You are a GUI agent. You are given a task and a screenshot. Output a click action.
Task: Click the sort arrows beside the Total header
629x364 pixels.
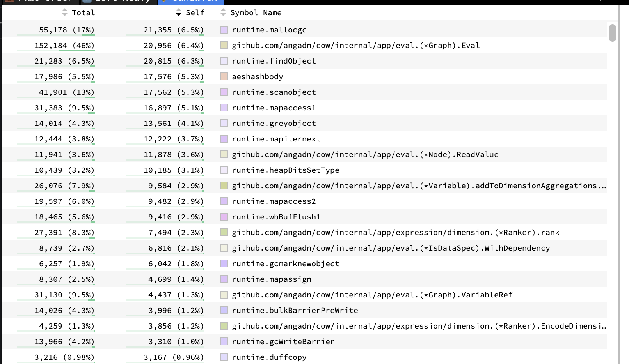65,12
